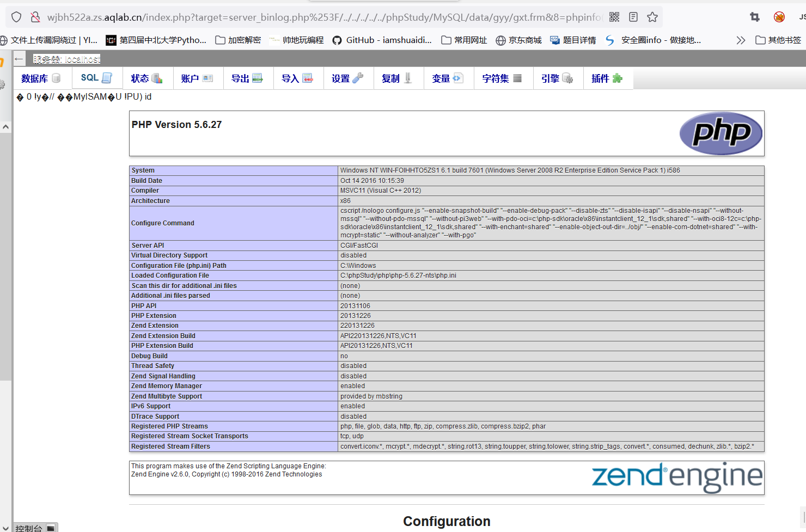Viewport: 806px width, 532px height.
Task: Select the Loaded Configuration File value
Action: 398,276
